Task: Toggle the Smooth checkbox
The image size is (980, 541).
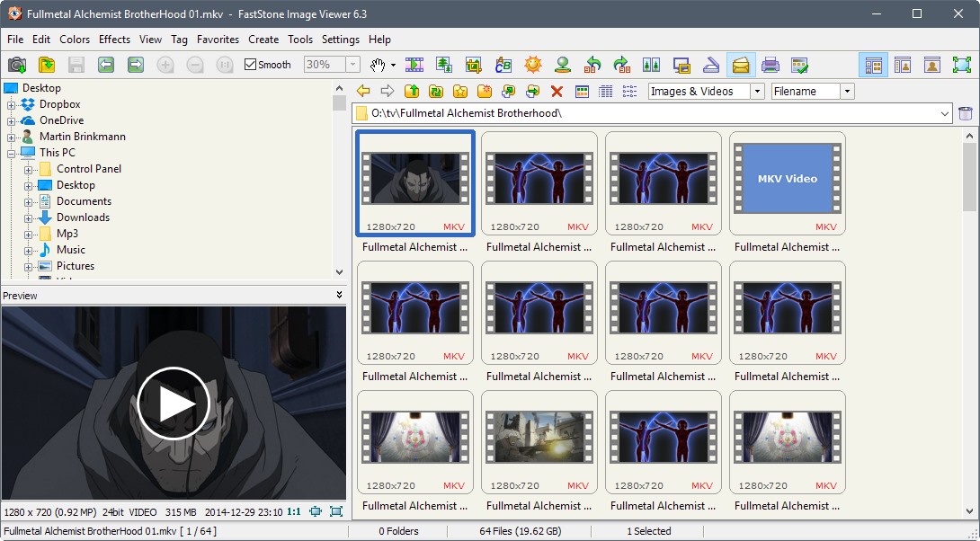Action: (251, 65)
